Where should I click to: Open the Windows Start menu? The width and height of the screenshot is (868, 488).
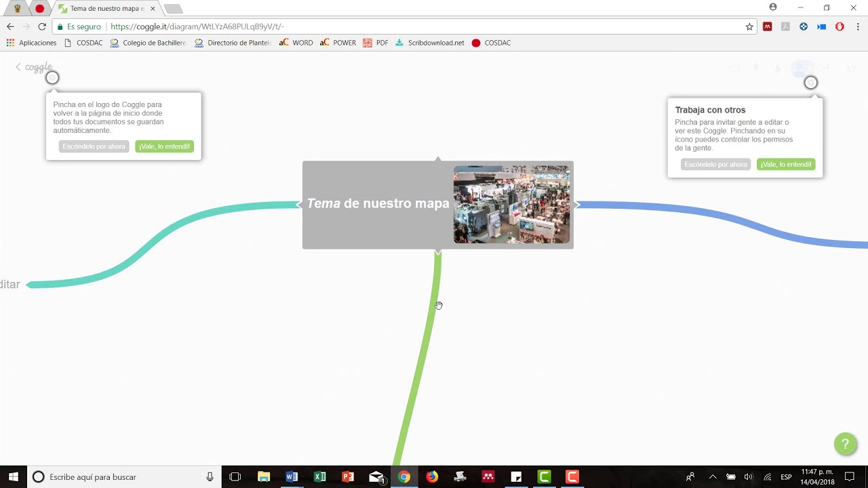coord(13,477)
